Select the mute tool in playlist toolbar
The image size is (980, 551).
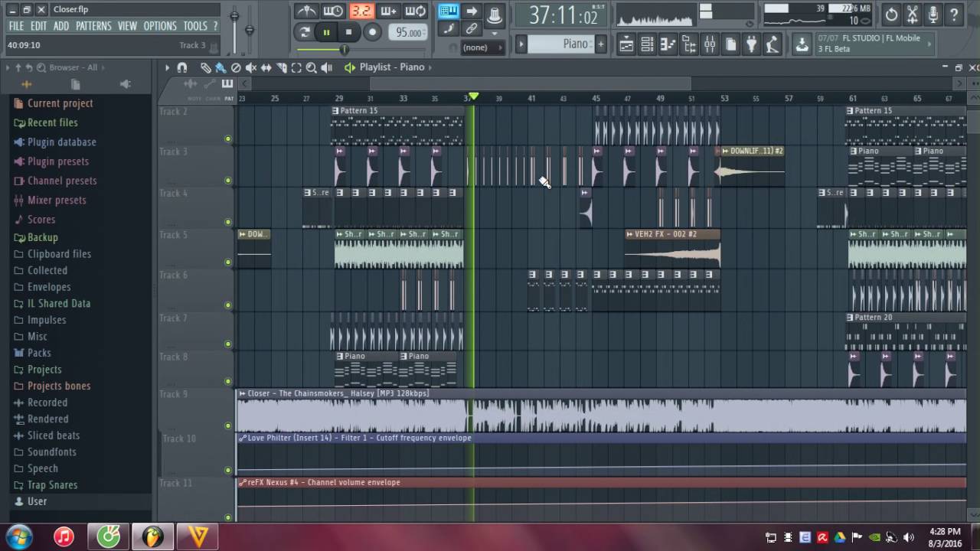tap(251, 67)
